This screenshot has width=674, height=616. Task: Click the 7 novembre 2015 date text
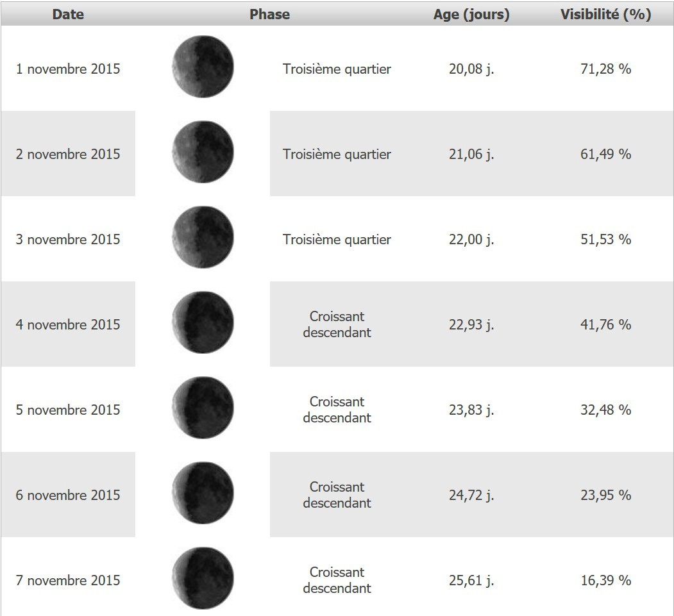click(68, 580)
